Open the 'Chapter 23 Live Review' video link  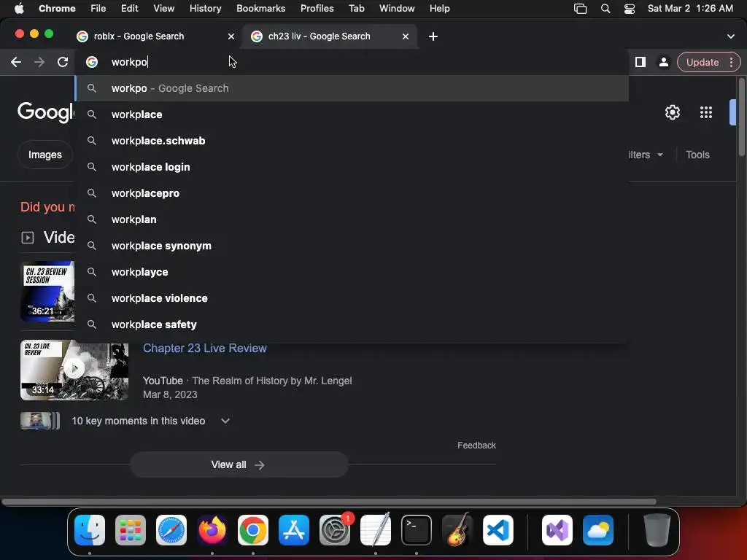click(x=205, y=348)
